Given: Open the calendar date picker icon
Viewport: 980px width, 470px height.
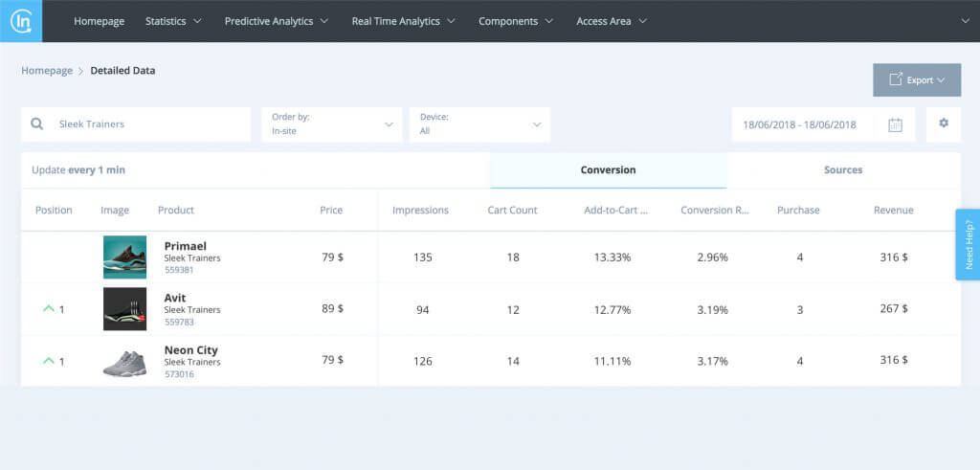Looking at the screenshot, I should (895, 124).
